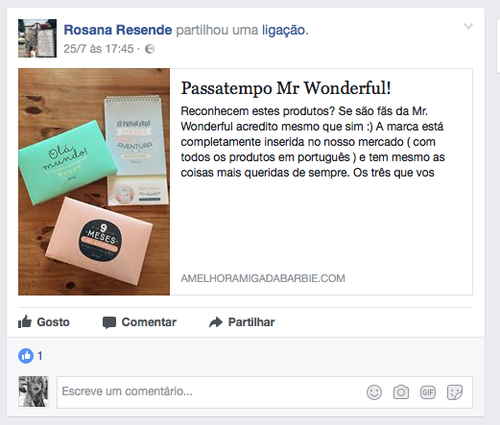Open the GIF picker icon
This screenshot has width=500, height=425.
[x=428, y=392]
